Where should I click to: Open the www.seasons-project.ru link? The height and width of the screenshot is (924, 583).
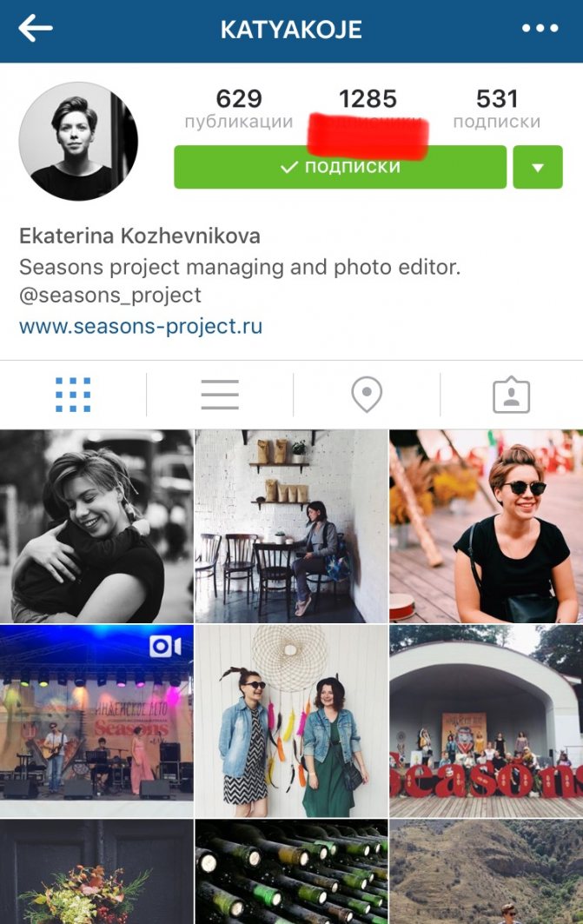click(141, 326)
